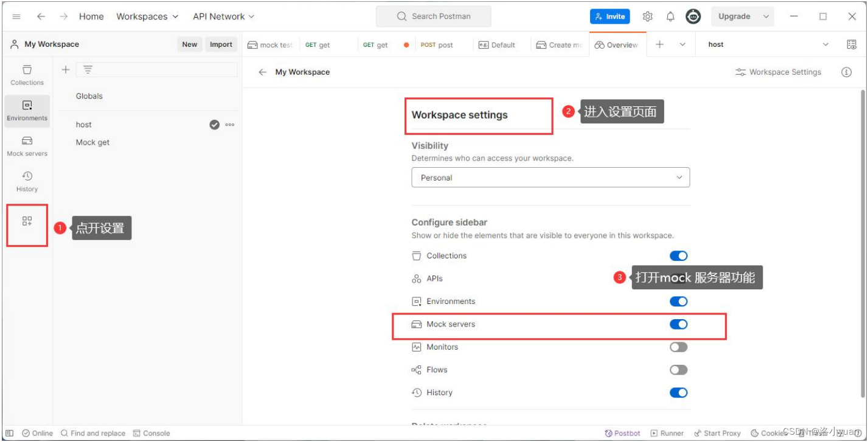The width and height of the screenshot is (868, 442).
Task: Open Workspace Settings button
Action: tap(779, 72)
